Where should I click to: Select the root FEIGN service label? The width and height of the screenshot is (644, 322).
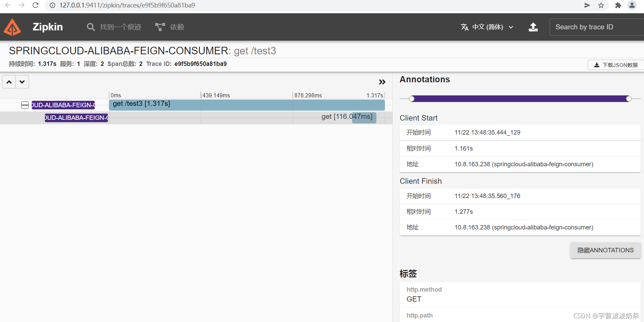[63, 105]
